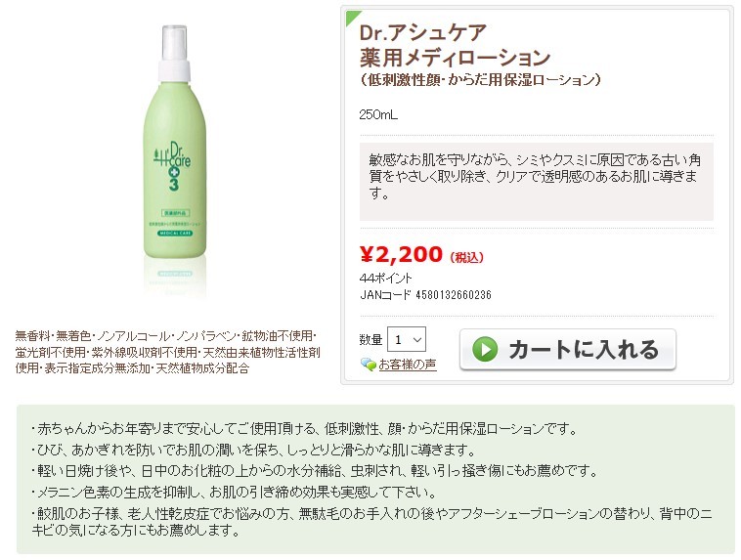741x560 pixels.
Task: Open the お客様の声 customer reviews link
Action: (408, 365)
